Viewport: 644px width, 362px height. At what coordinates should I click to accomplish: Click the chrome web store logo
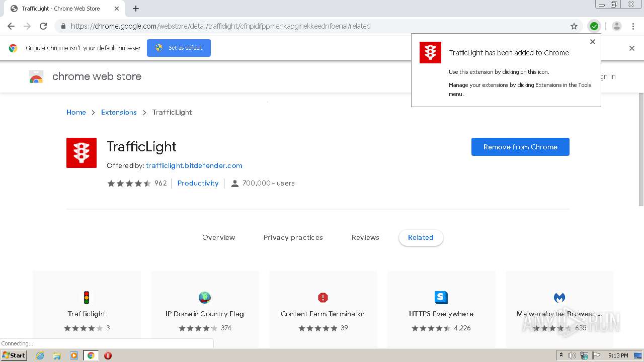[x=85, y=76]
